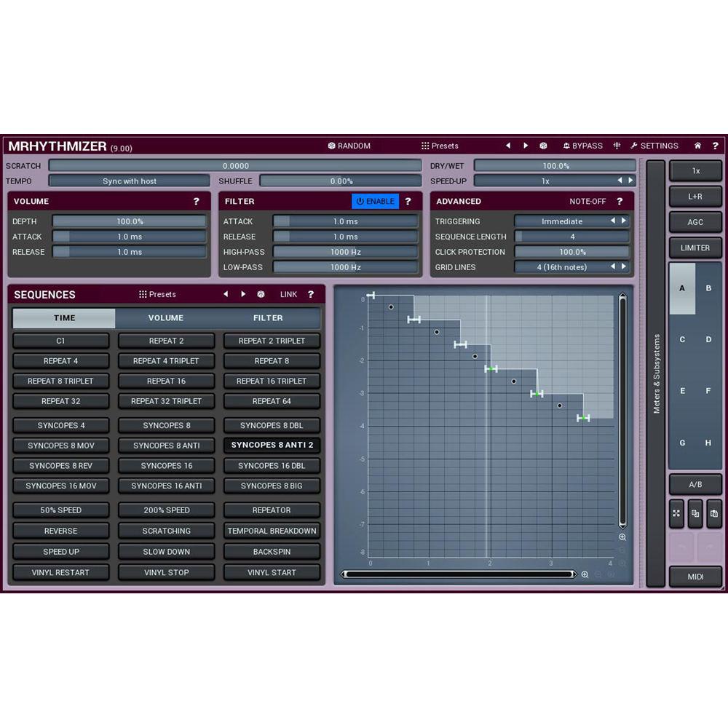This screenshot has width=728, height=728.
Task: Click the VINYL STOP button
Action: coord(166,572)
